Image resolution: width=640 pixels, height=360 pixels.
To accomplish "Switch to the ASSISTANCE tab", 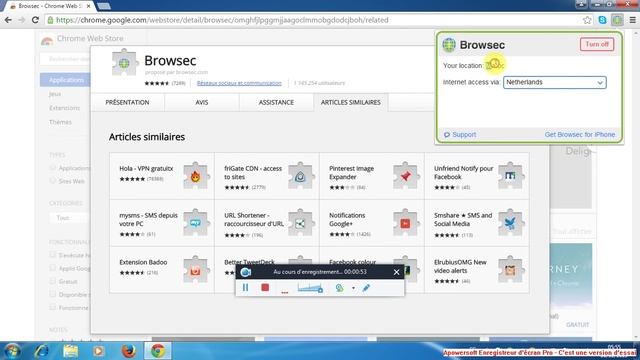I will 276,102.
